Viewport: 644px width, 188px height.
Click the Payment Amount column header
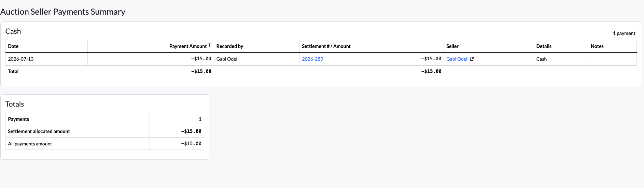(188, 46)
